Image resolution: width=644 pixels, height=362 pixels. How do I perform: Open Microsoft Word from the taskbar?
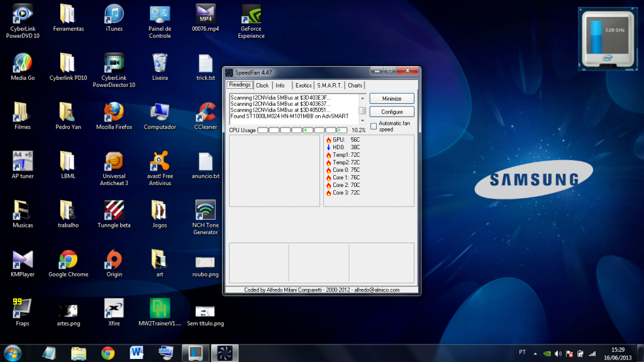136,353
